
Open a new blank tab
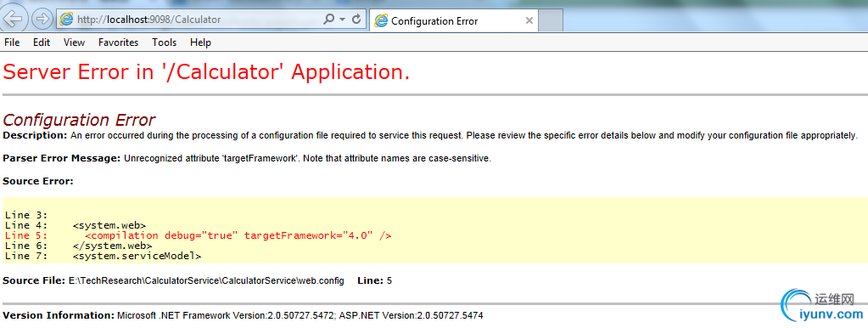click(x=551, y=21)
